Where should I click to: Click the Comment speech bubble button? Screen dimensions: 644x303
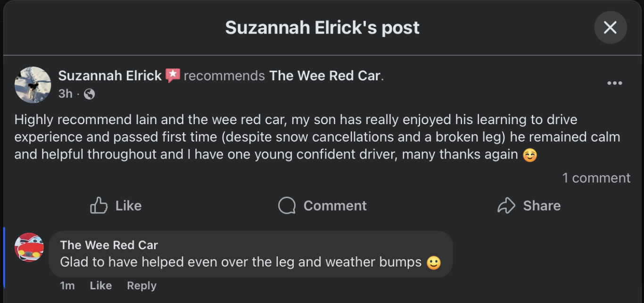pos(322,206)
